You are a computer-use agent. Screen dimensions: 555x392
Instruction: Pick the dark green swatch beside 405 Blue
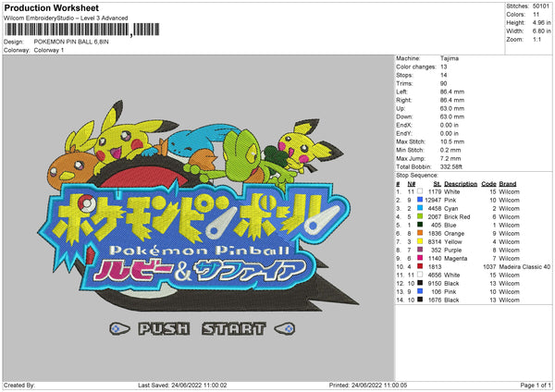click(420, 225)
